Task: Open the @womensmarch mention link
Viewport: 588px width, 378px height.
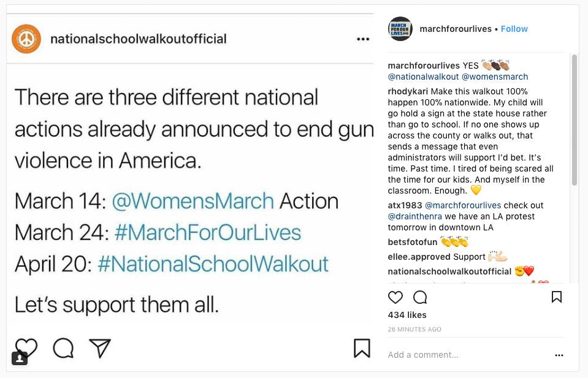Action: 494,77
